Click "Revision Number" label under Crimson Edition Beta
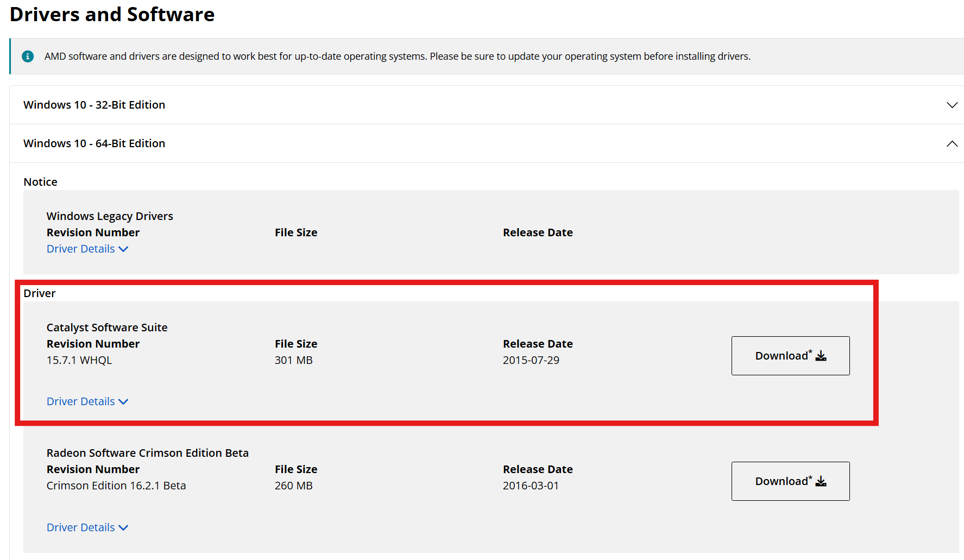The width and height of the screenshot is (964, 560). [x=93, y=469]
